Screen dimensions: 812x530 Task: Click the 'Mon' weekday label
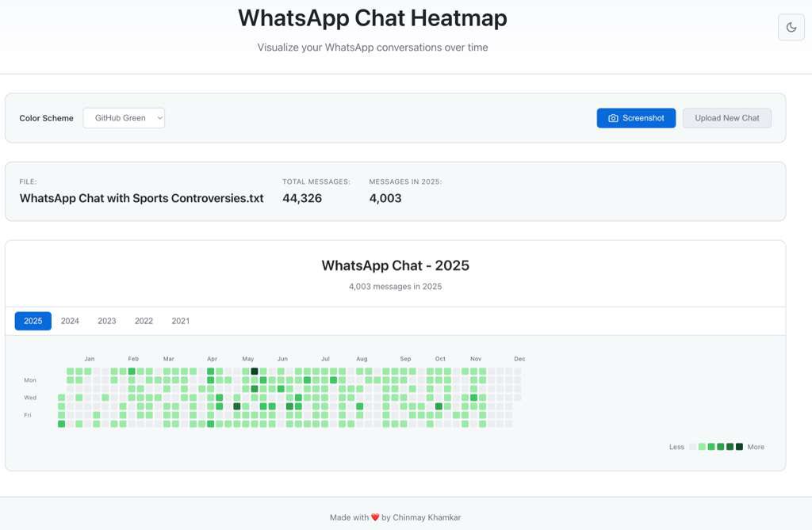[30, 380]
